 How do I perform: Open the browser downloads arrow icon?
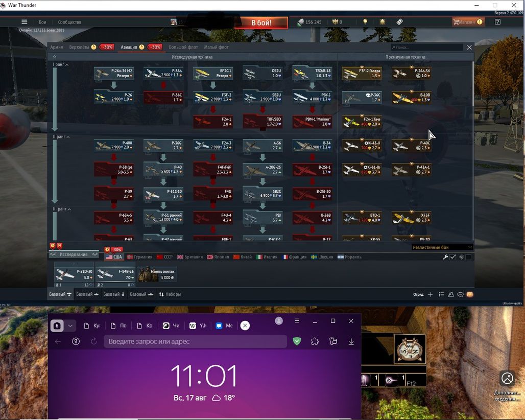[x=351, y=341]
